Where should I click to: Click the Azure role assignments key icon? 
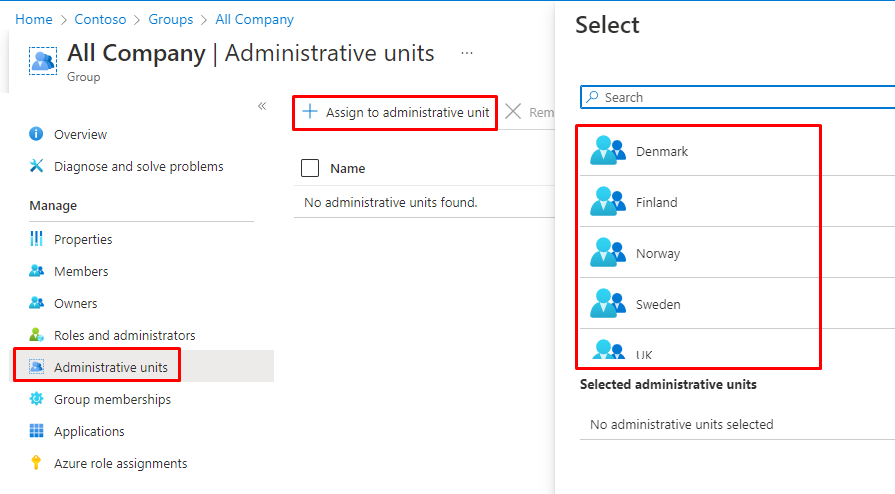[37, 463]
